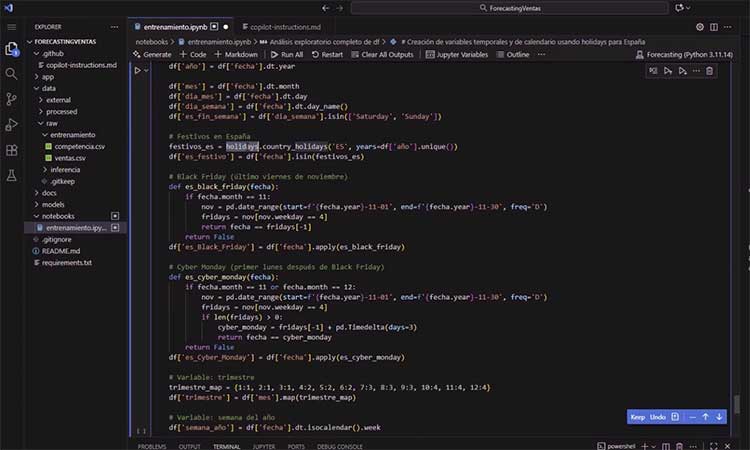The height and width of the screenshot is (450, 750).
Task: Collapse the data folder in explorer
Action: coord(36,88)
